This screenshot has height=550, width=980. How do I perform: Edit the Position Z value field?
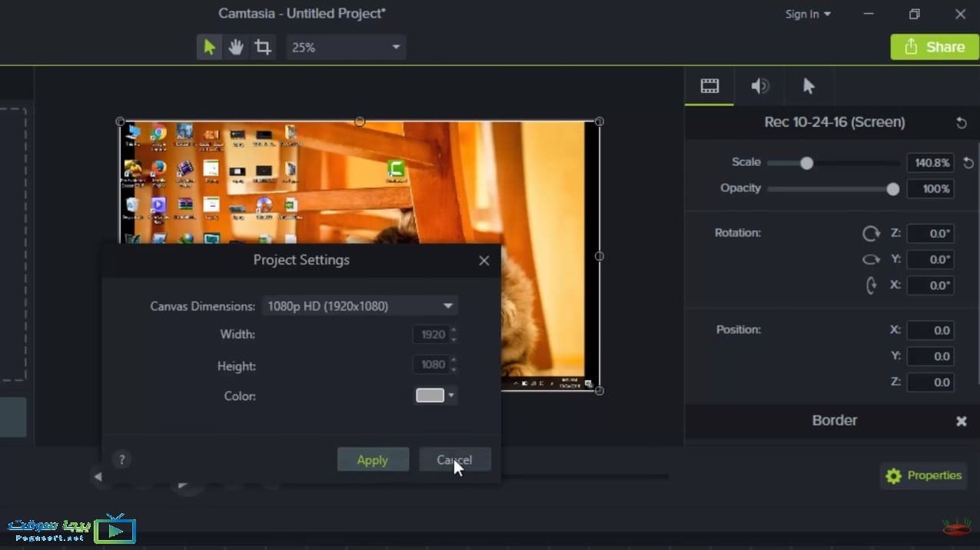(x=931, y=382)
